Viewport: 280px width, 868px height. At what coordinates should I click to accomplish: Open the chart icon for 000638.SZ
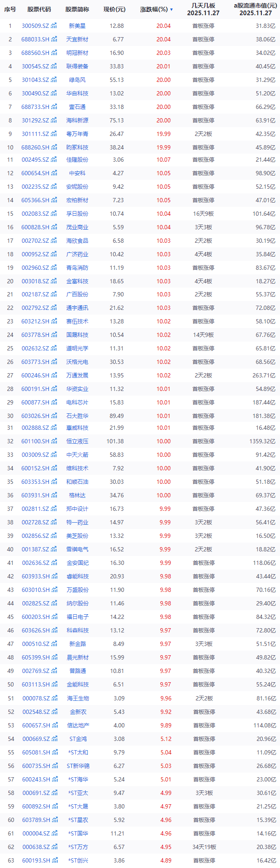click(54, 847)
